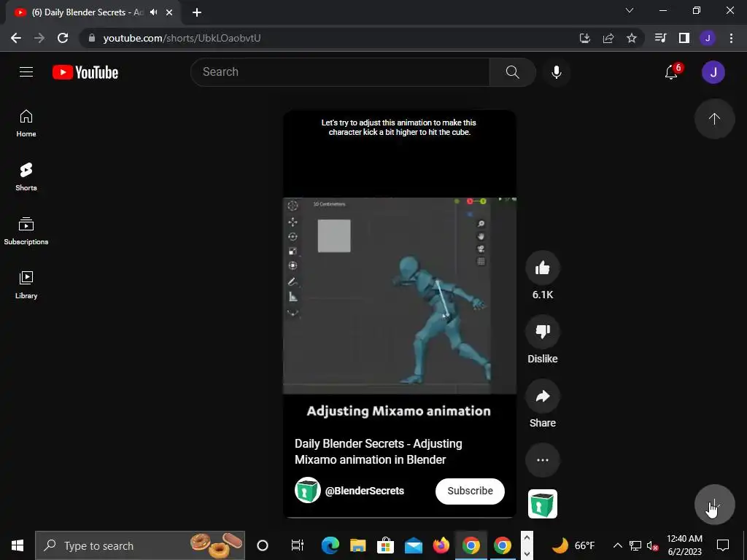Viewport: 747px width, 560px height.
Task: Open Task View on taskbar
Action: click(298, 545)
